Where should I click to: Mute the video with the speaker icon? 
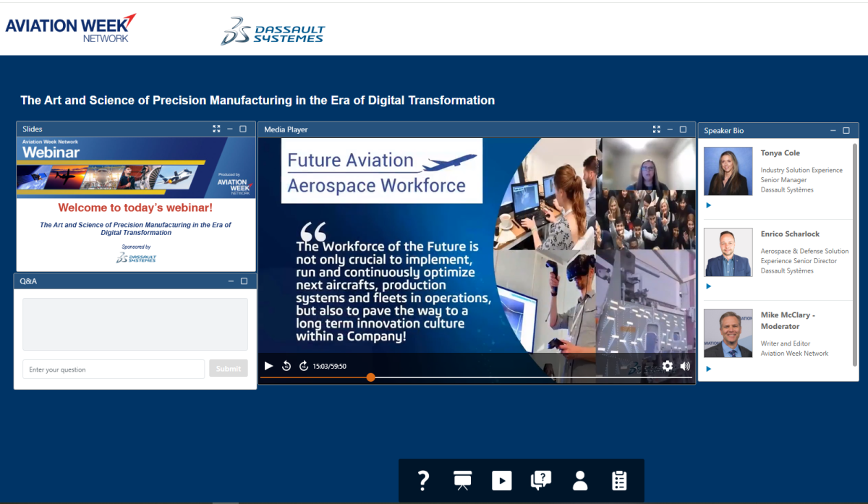coord(685,366)
